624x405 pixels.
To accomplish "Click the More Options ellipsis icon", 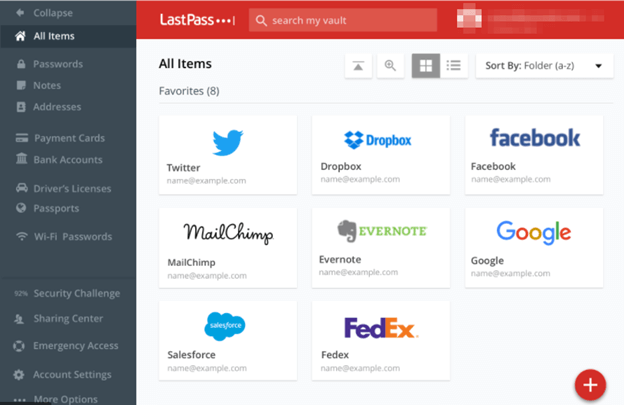I will [x=20, y=399].
